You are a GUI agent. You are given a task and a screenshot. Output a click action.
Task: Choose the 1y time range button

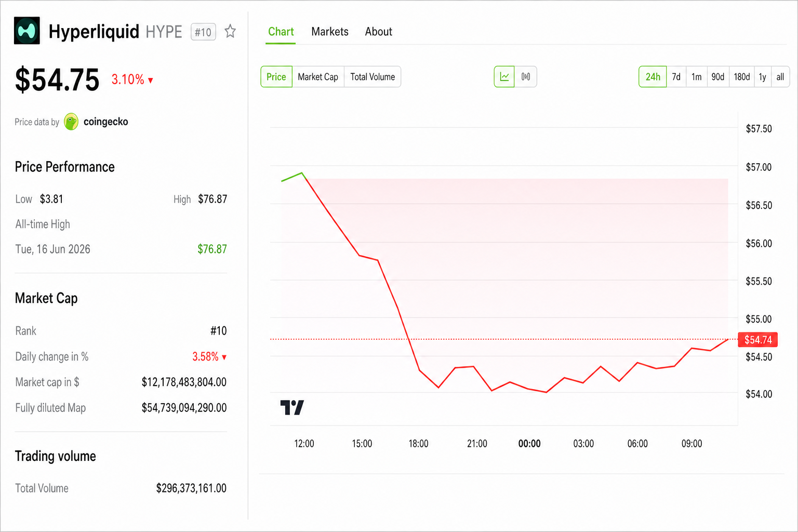(x=762, y=77)
